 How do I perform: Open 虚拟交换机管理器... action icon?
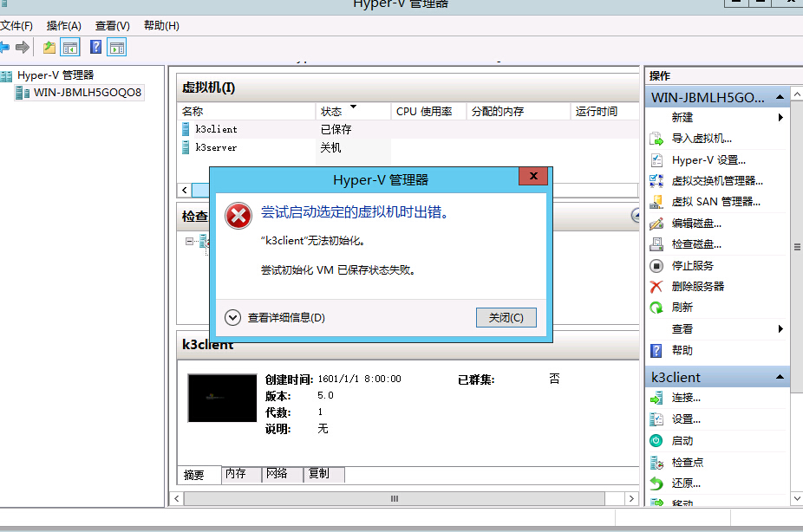point(656,181)
